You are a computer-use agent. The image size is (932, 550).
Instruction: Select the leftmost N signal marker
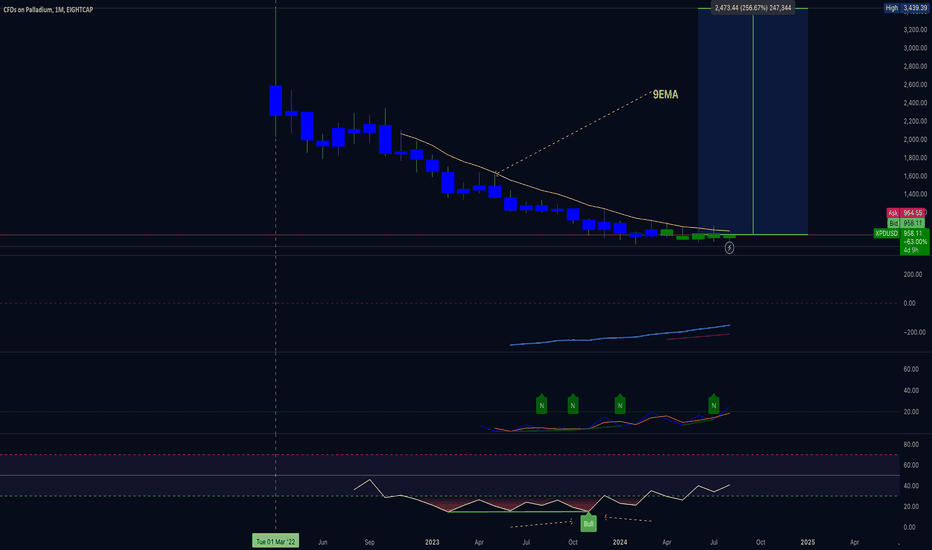(541, 404)
